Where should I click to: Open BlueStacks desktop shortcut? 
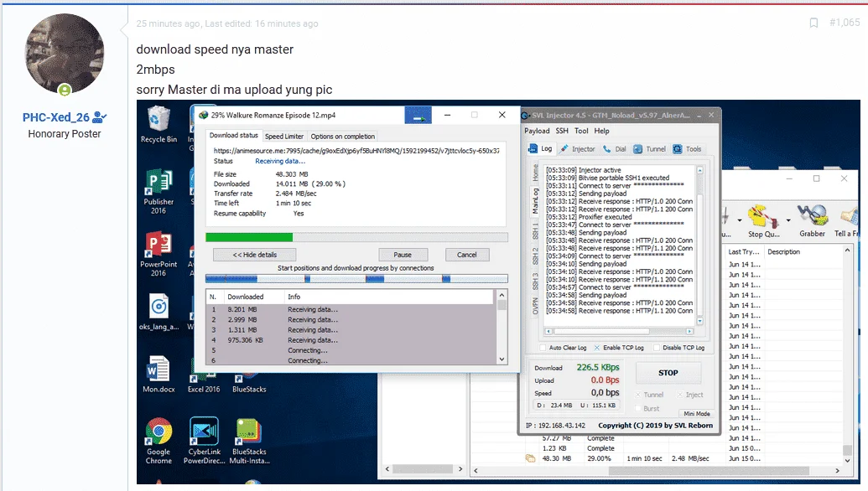click(x=249, y=383)
